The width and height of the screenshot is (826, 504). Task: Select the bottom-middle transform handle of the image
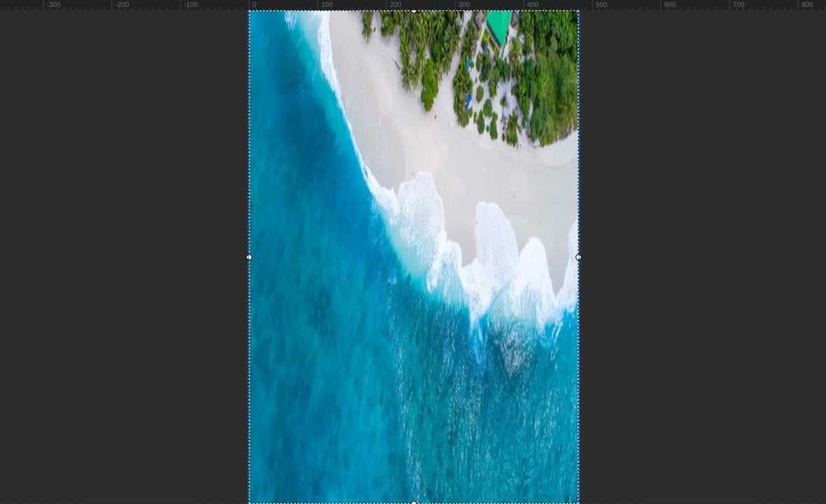(x=414, y=503)
